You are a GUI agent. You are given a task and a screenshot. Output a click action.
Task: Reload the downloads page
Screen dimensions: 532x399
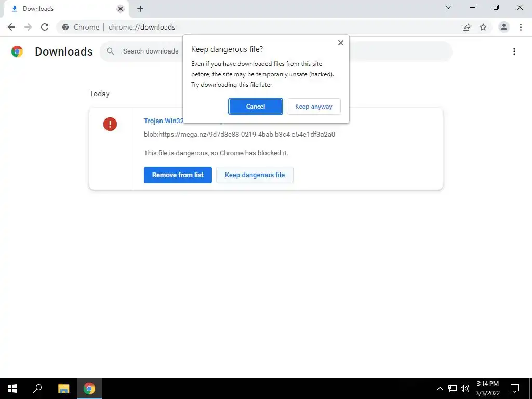pyautogui.click(x=45, y=27)
